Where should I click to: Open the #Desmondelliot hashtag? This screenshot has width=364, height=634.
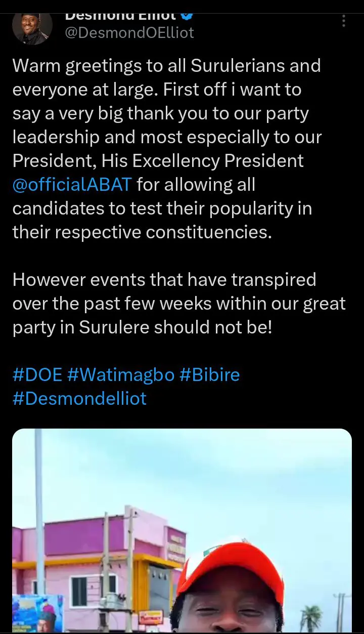pyautogui.click(x=79, y=398)
